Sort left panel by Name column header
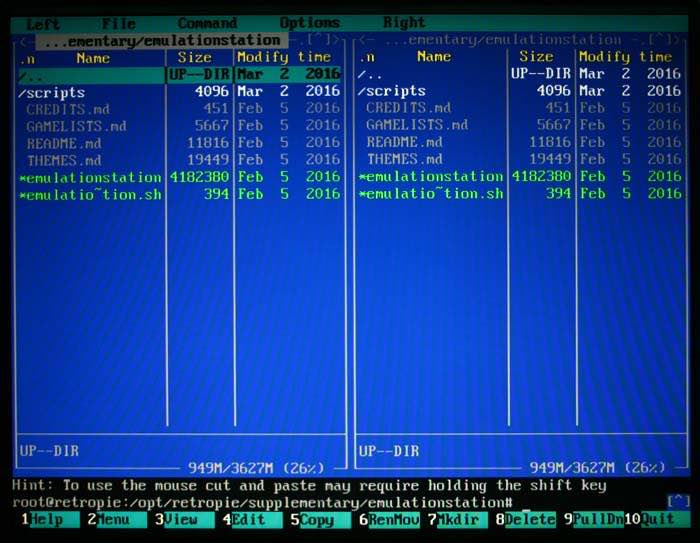 (93, 58)
